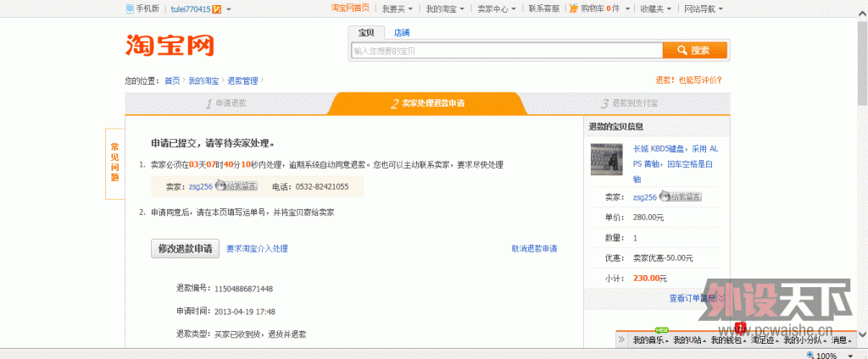The image size is (868, 359).
Task: Click the Wangwang message icon in the item info panel
Action: 681,196
